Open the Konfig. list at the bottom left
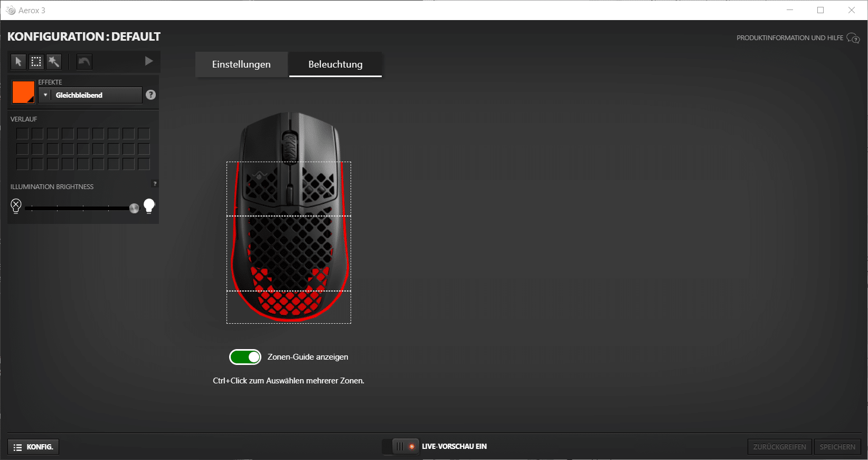 (33, 447)
